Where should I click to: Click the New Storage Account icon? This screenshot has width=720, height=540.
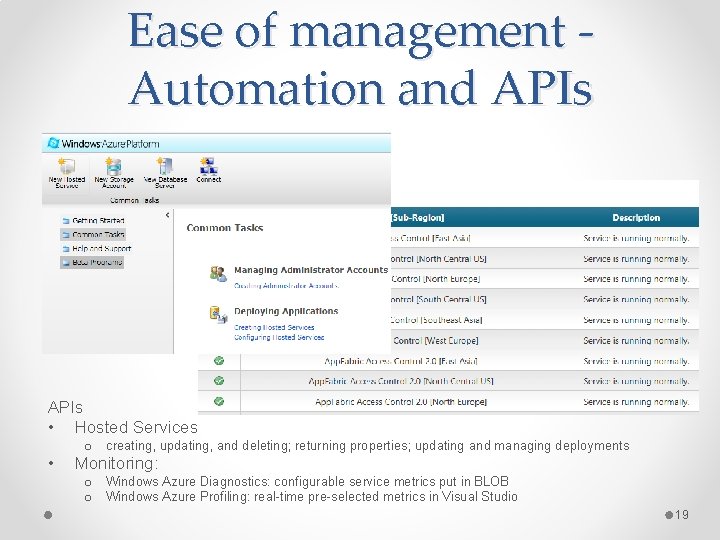113,168
